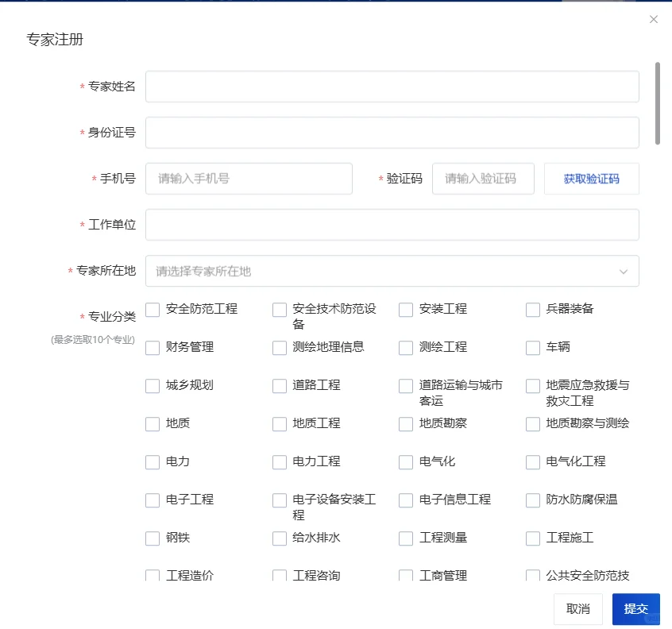
Task: Enable the 道路工程 specialty
Action: pos(279,386)
